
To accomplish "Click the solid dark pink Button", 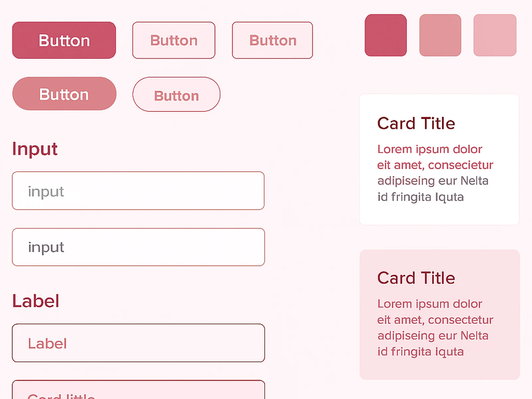I will click(64, 40).
